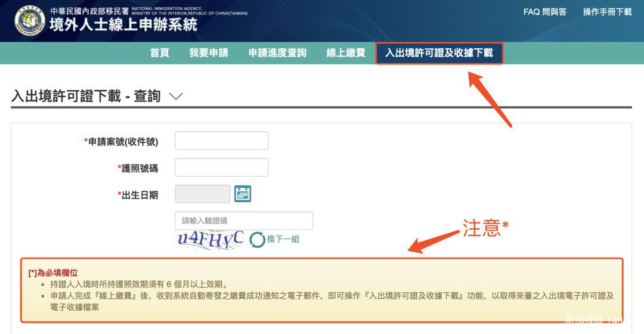Click the 護照號碼 field label

tap(140, 168)
